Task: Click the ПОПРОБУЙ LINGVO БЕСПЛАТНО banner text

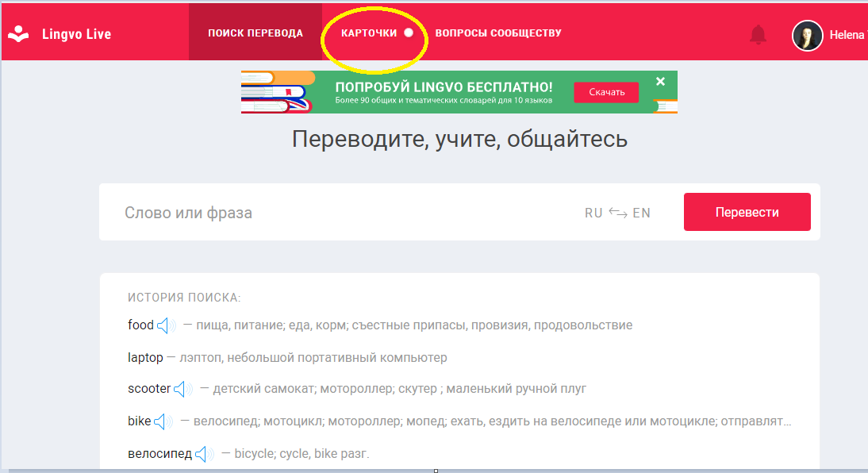Action: [x=444, y=87]
